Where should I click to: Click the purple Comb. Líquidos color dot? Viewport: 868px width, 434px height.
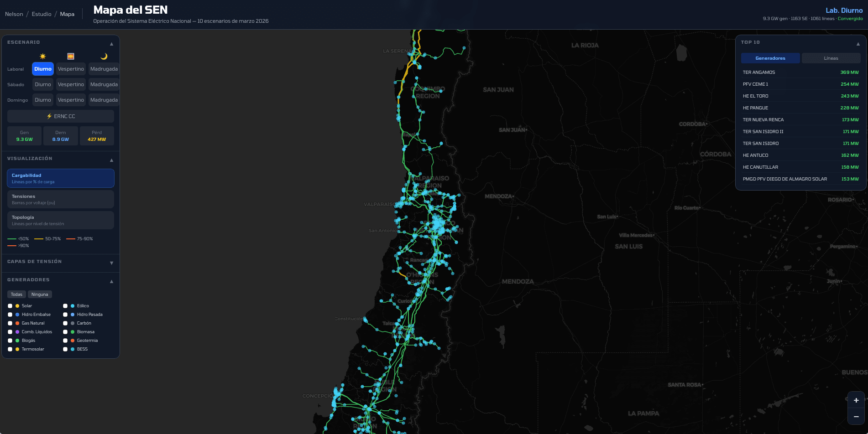(17, 331)
